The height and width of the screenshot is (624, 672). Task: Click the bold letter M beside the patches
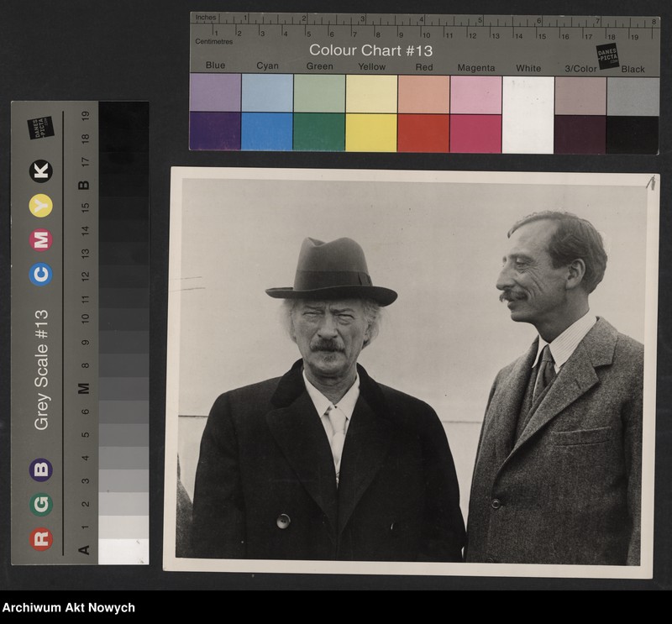click(84, 388)
